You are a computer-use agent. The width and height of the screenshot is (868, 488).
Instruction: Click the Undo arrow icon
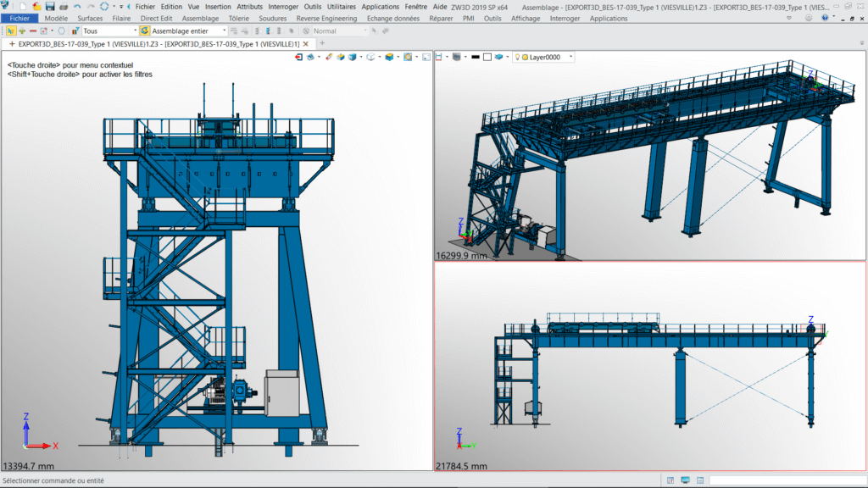point(77,6)
